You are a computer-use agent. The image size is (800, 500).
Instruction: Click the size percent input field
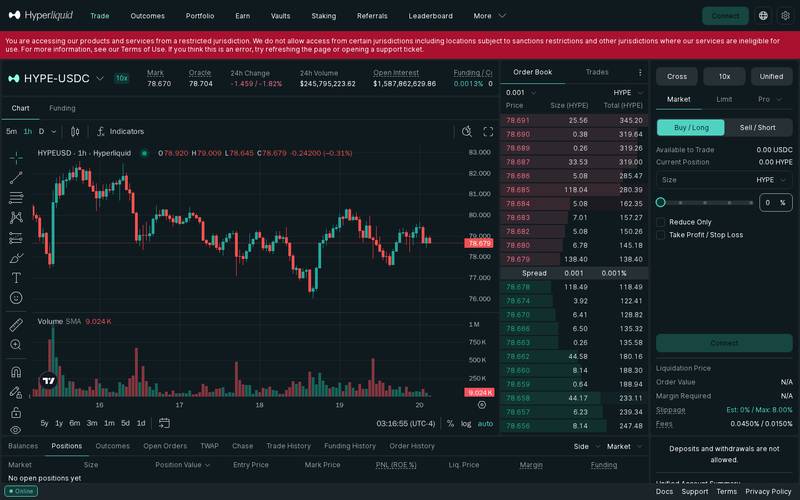776,203
